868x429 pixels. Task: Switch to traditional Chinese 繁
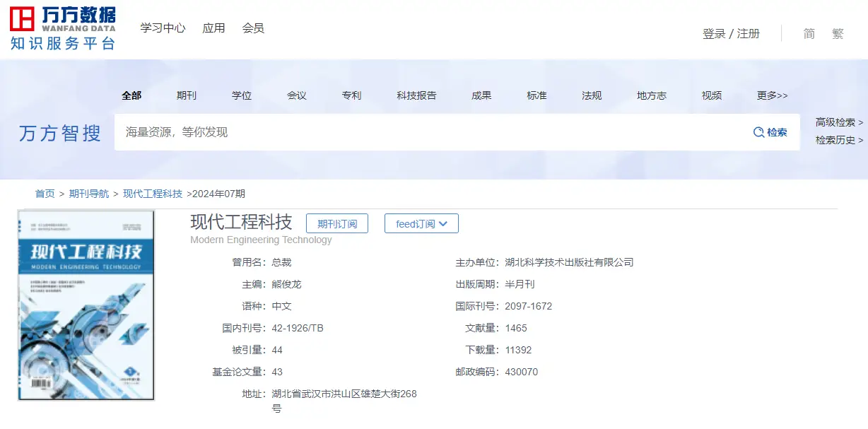coord(838,33)
